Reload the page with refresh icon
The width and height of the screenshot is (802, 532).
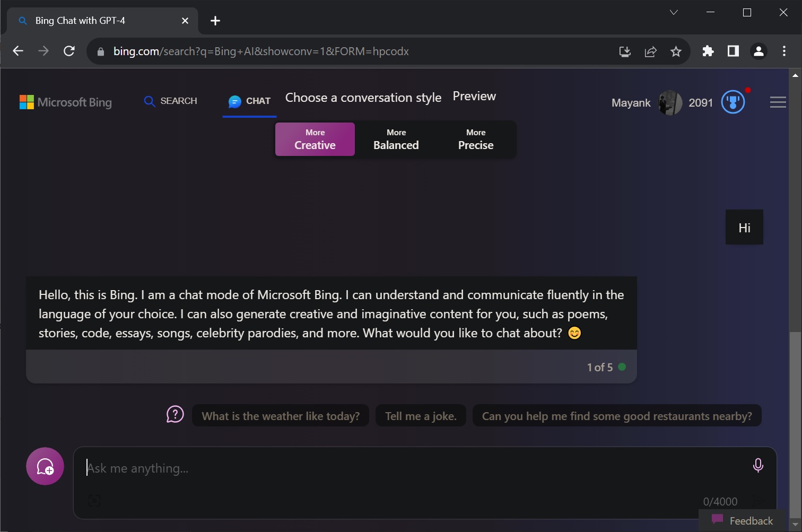coord(69,51)
